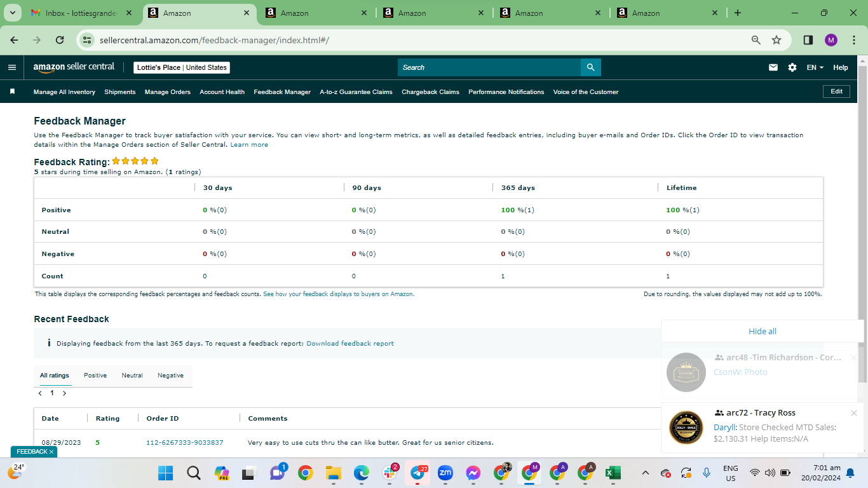
Task: Click the Edit button in navigation bar
Action: tap(837, 91)
